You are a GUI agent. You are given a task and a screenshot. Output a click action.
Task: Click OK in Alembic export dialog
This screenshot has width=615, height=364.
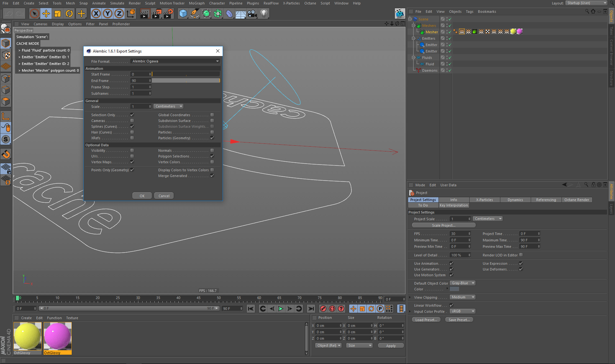(142, 196)
